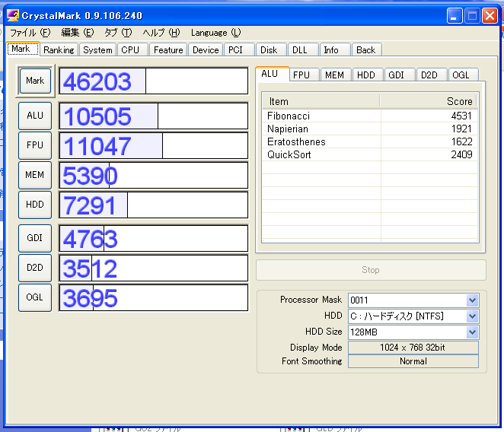
Task: Select the GDI results tab
Action: pos(400,75)
